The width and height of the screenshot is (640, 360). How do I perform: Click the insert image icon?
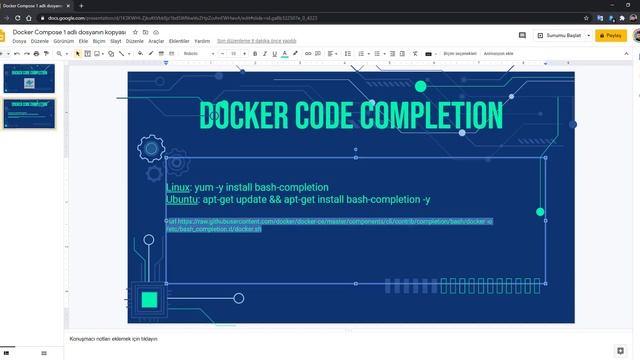[97, 53]
